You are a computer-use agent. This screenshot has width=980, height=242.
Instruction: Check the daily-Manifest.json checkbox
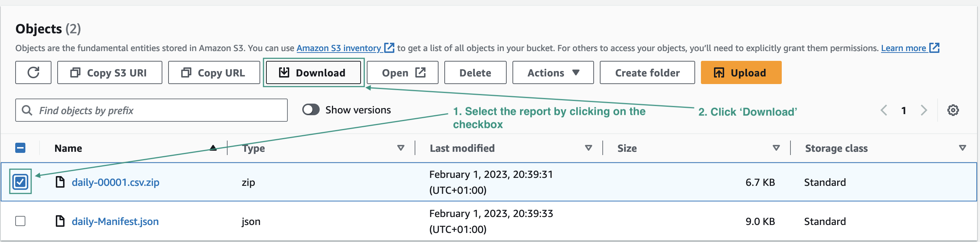(x=20, y=221)
